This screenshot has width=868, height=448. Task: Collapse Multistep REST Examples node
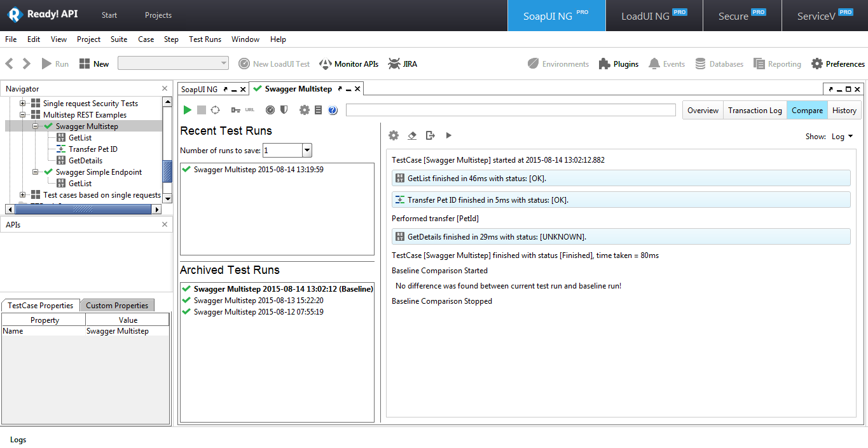point(23,115)
